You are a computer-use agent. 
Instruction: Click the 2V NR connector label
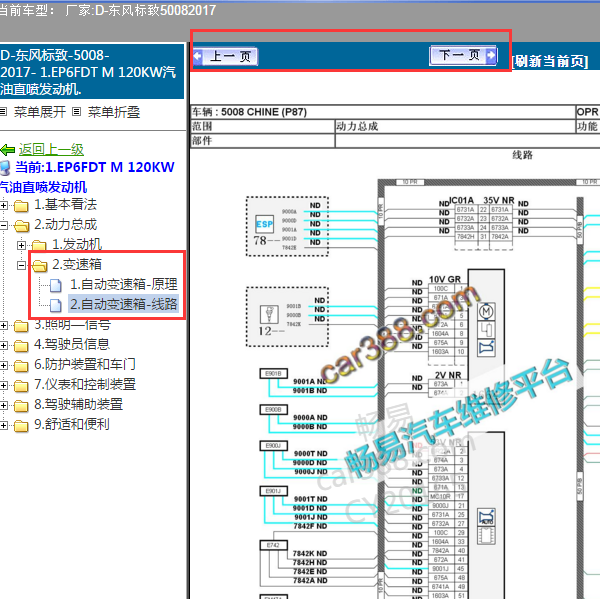click(x=448, y=375)
